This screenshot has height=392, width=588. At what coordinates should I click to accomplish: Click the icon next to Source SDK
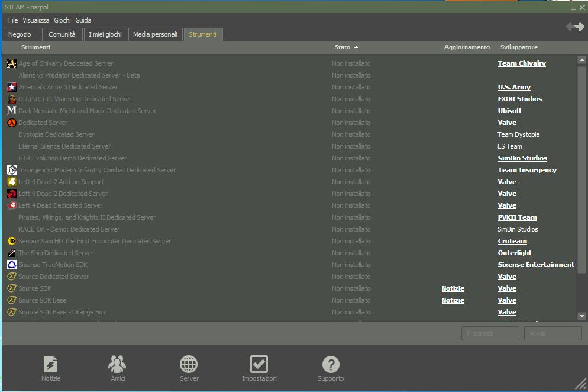click(12, 288)
